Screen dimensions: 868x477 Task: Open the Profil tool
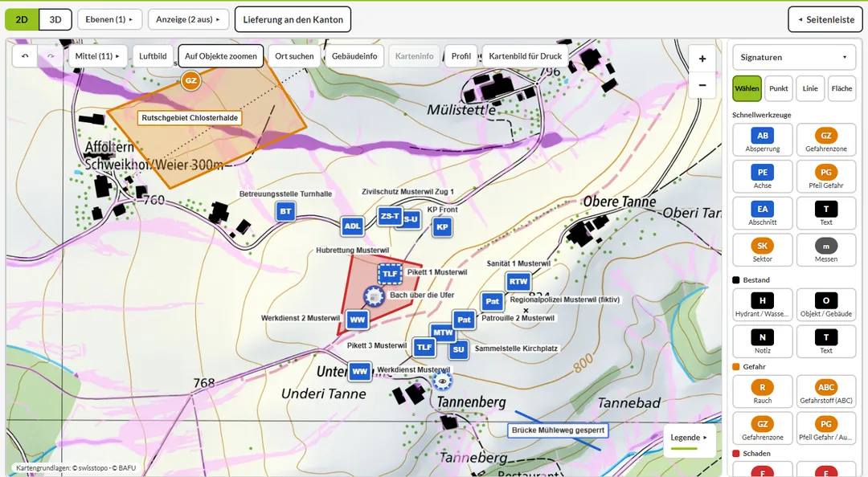point(461,56)
